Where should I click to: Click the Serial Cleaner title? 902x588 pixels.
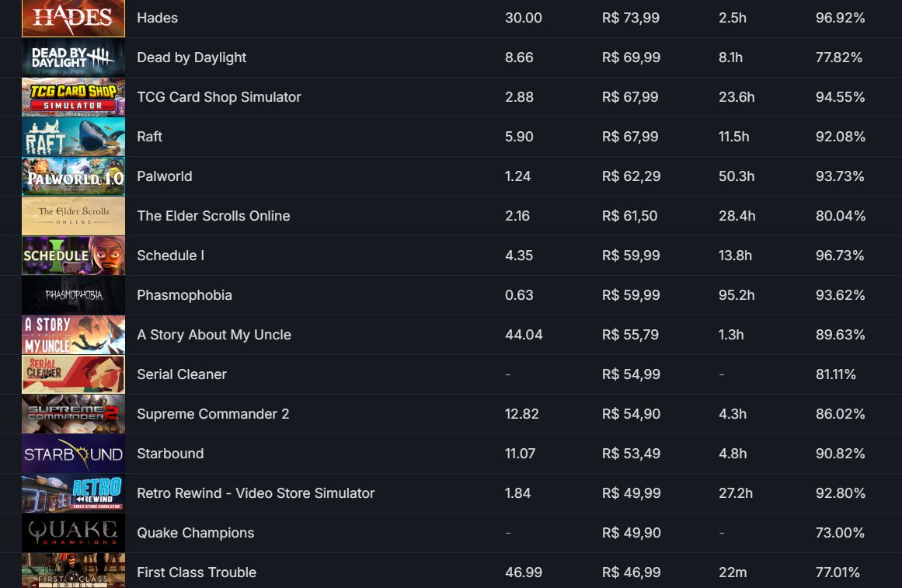pyautogui.click(x=182, y=374)
